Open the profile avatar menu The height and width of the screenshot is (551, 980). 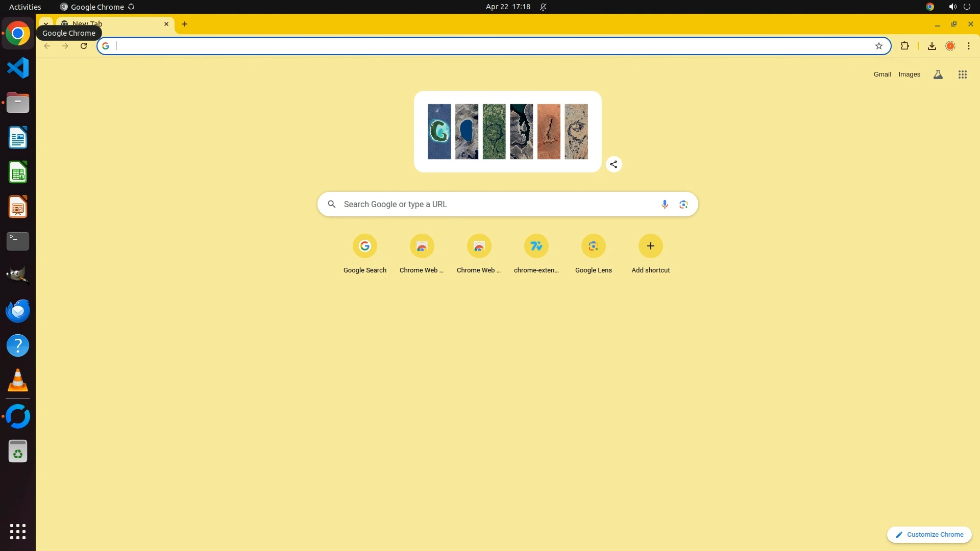950,46
